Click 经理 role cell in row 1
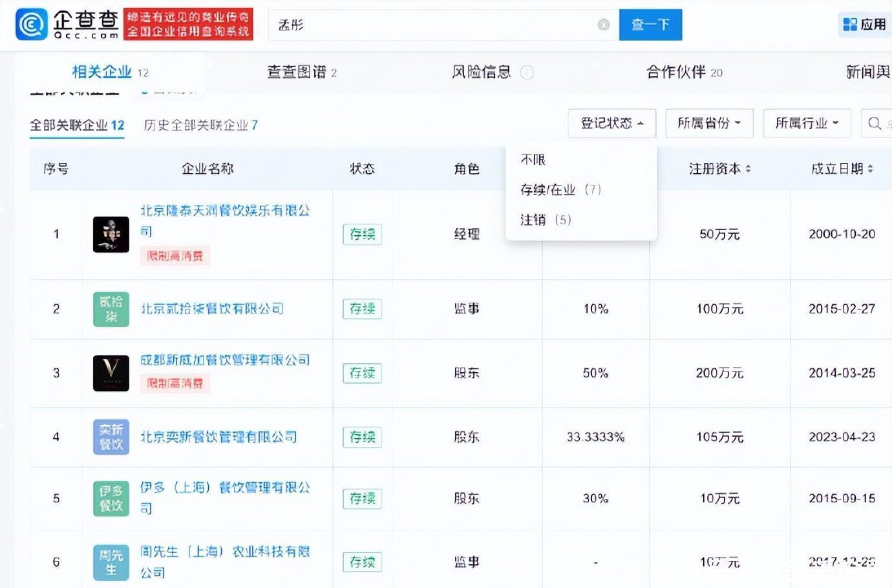The width and height of the screenshot is (892, 588). tap(467, 234)
